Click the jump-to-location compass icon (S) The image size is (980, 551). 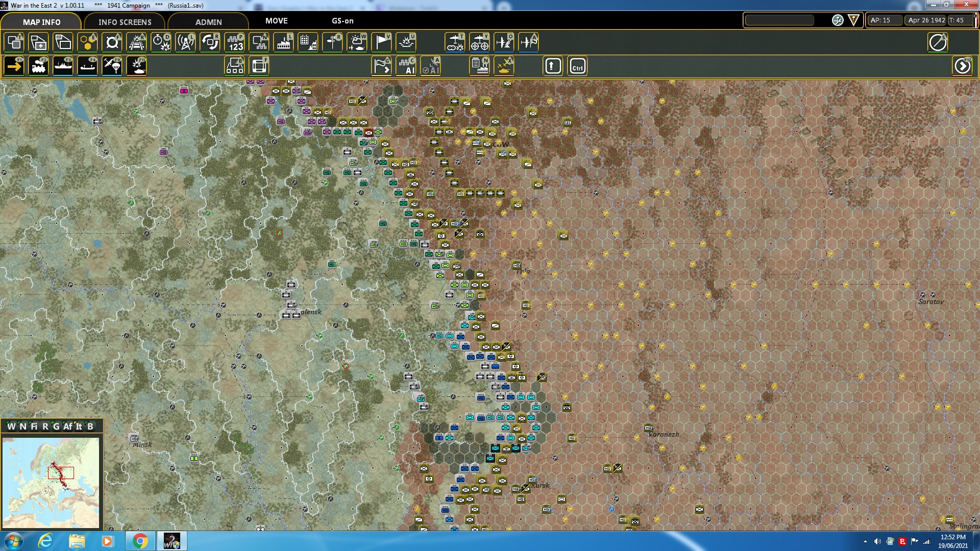[x=938, y=42]
